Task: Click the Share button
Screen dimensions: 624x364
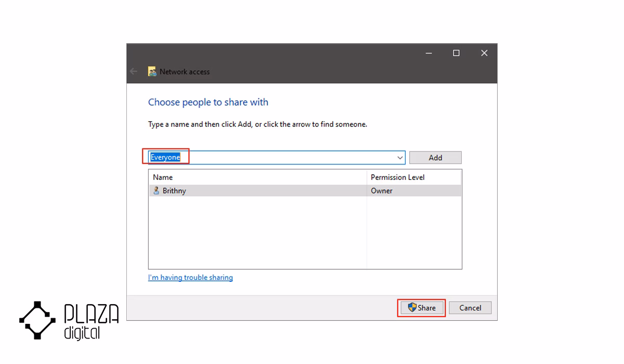Action: pyautogui.click(x=422, y=308)
